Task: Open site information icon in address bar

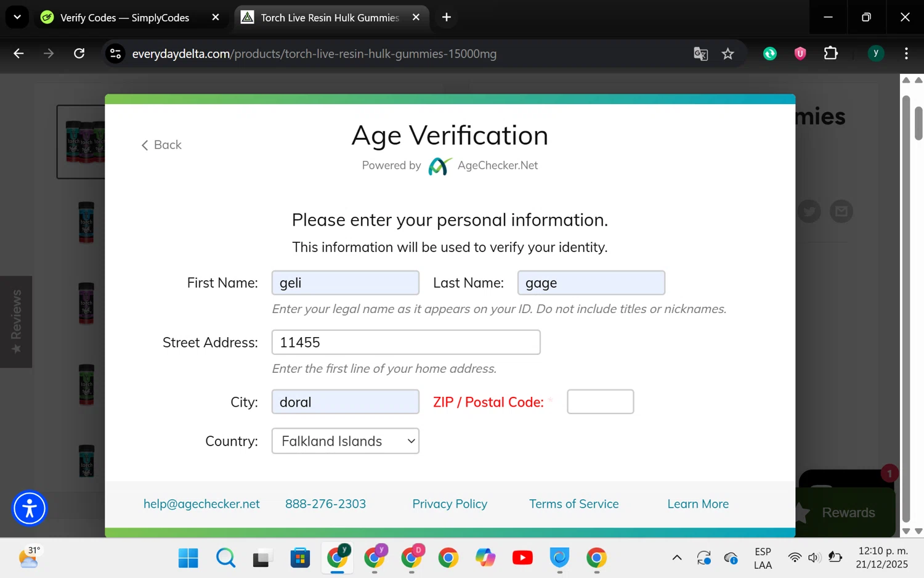Action: coord(115,54)
